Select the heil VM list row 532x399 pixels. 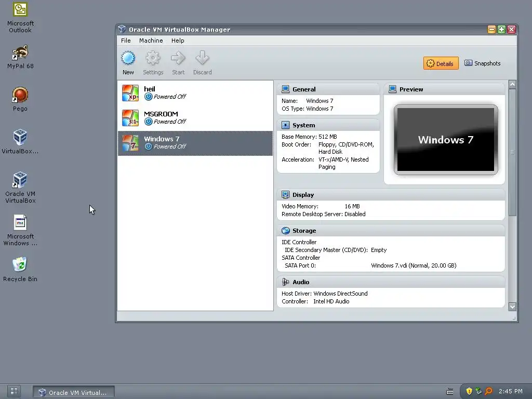[195, 93]
